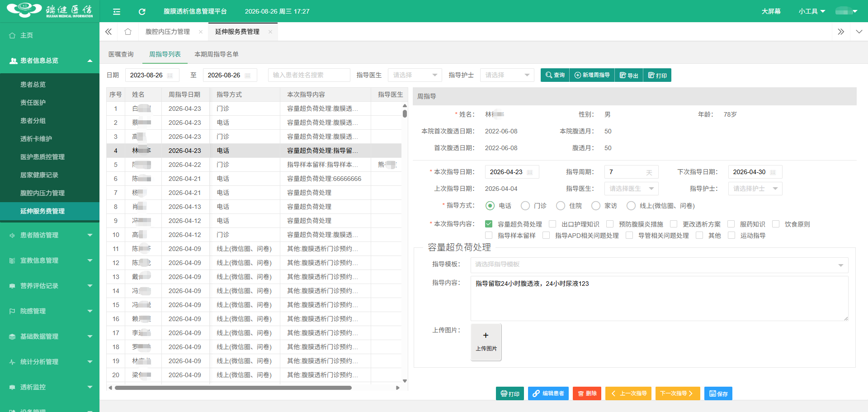
Task: Click the 输入患者姓名搜索 search field
Action: click(309, 75)
